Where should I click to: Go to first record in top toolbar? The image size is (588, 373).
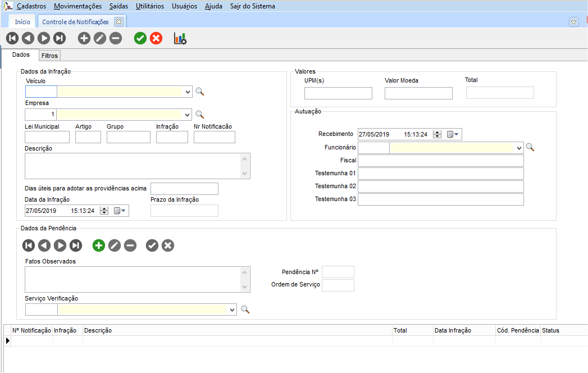(12, 38)
